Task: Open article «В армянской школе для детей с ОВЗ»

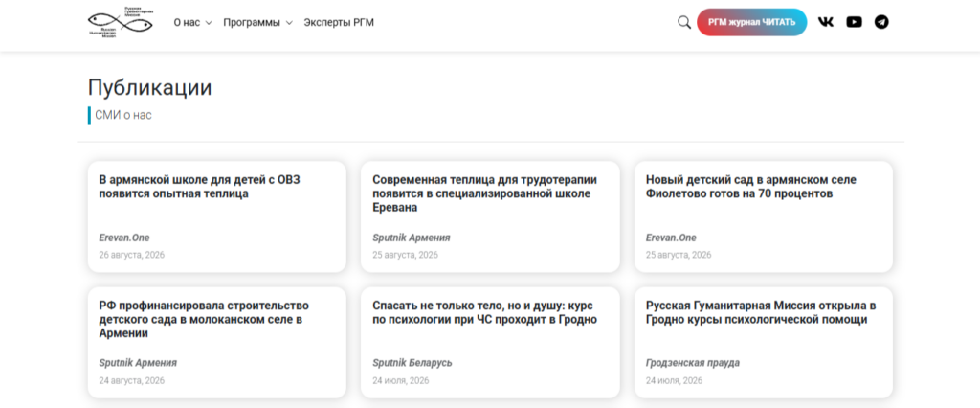Action: click(199, 187)
